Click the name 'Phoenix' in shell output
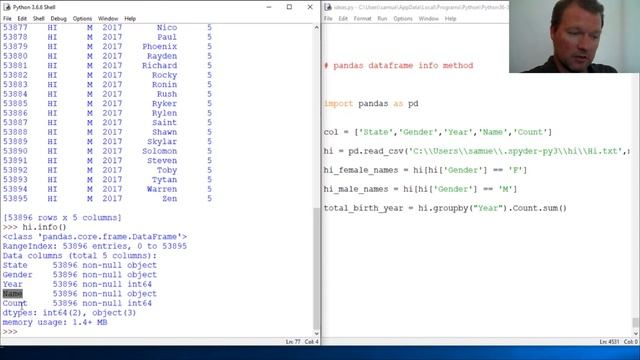The image size is (640, 360). (160, 47)
